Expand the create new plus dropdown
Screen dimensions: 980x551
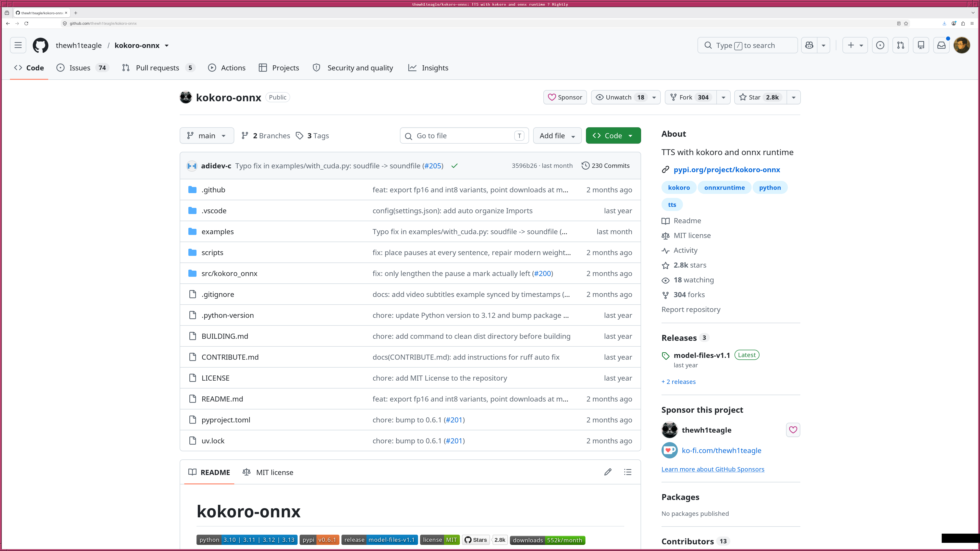pos(855,45)
